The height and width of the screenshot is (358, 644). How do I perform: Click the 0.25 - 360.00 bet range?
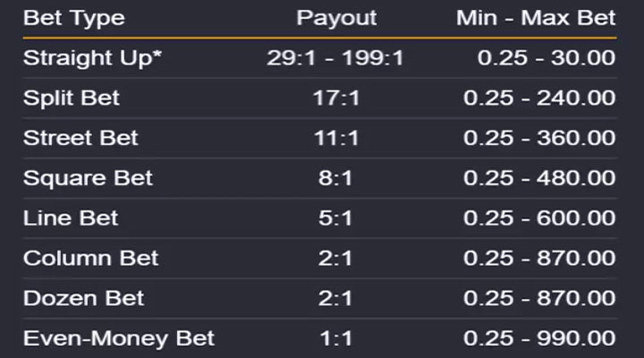click(x=539, y=139)
